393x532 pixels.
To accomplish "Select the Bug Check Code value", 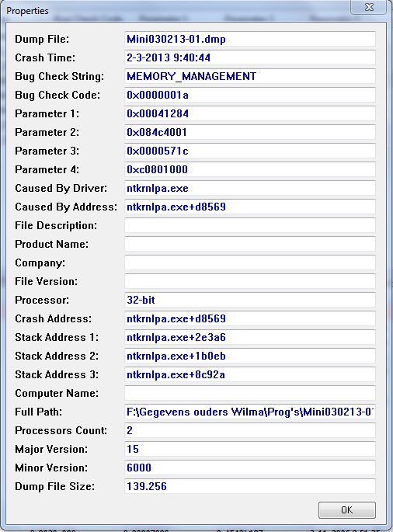I will (250, 95).
